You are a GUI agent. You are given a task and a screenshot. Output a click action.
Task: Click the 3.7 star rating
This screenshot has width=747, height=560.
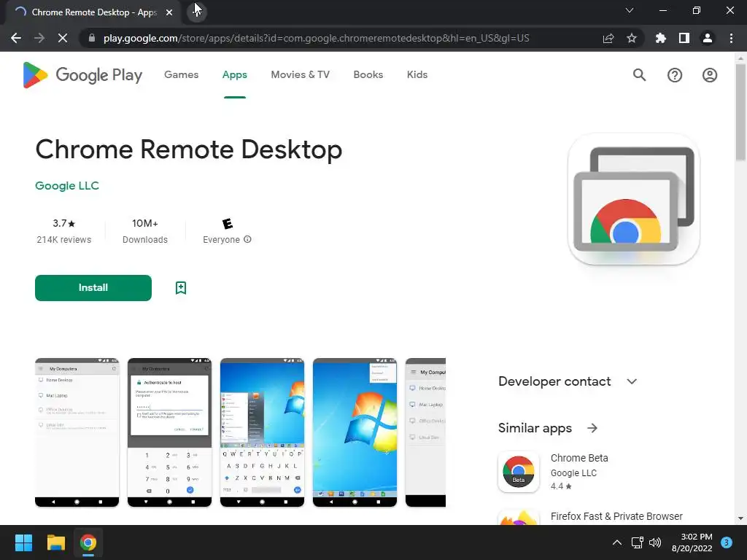click(x=64, y=223)
